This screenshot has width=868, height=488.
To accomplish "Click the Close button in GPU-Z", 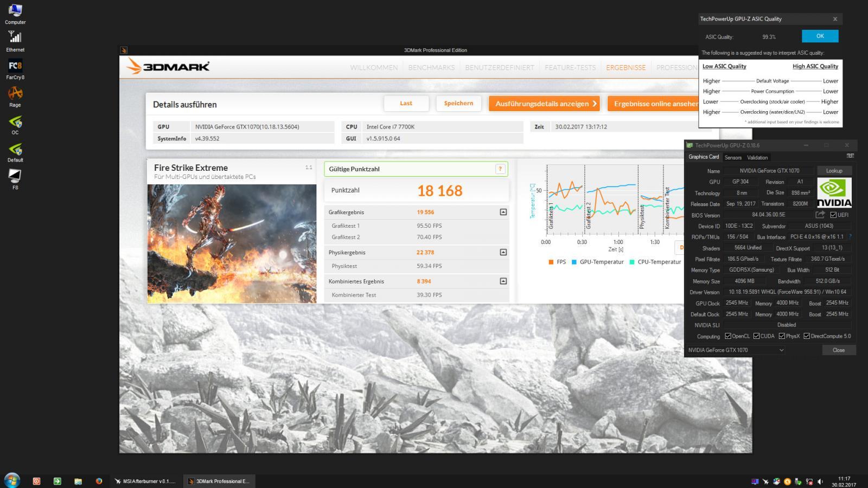I will (x=839, y=350).
